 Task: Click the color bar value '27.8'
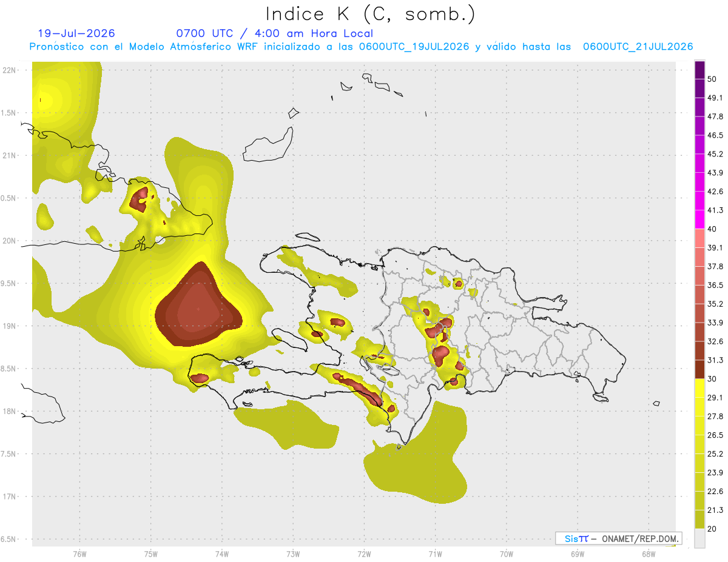[715, 416]
